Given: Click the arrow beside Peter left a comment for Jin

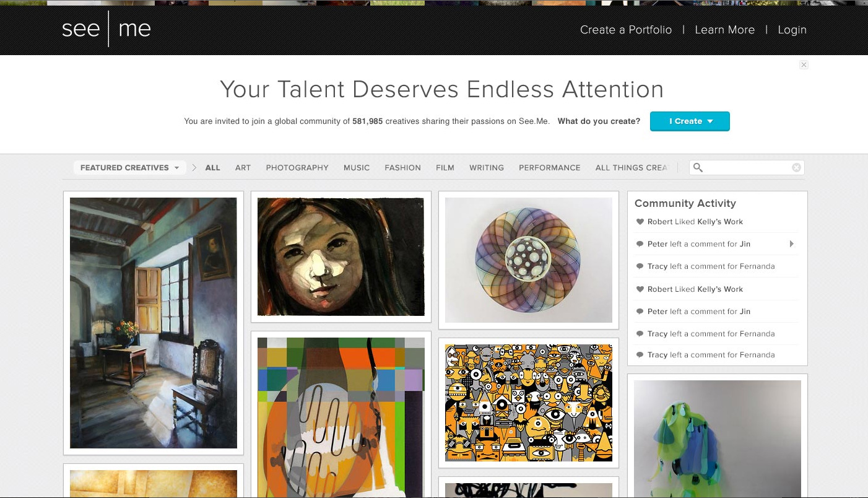Looking at the screenshot, I should coord(792,244).
